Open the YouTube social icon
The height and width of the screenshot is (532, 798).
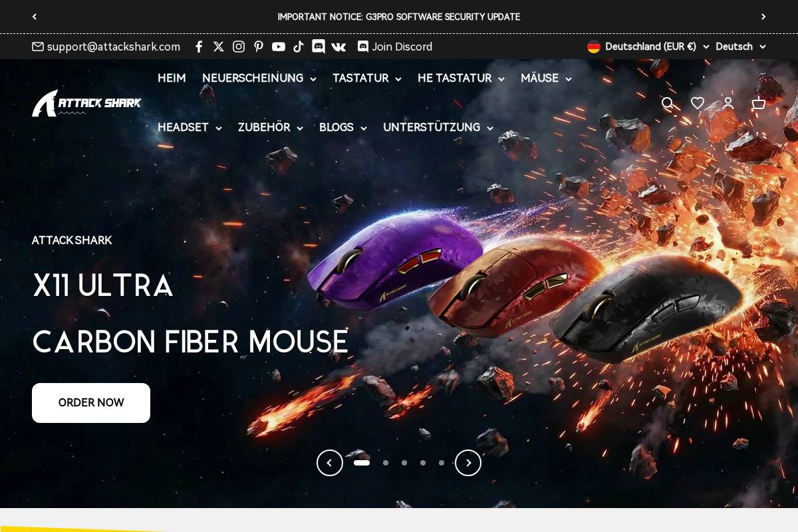click(279, 47)
